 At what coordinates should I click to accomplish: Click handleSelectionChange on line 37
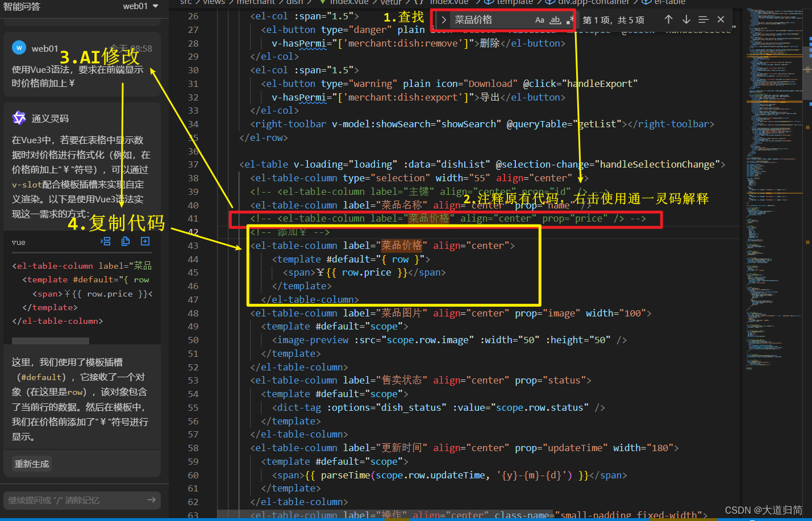(657, 164)
